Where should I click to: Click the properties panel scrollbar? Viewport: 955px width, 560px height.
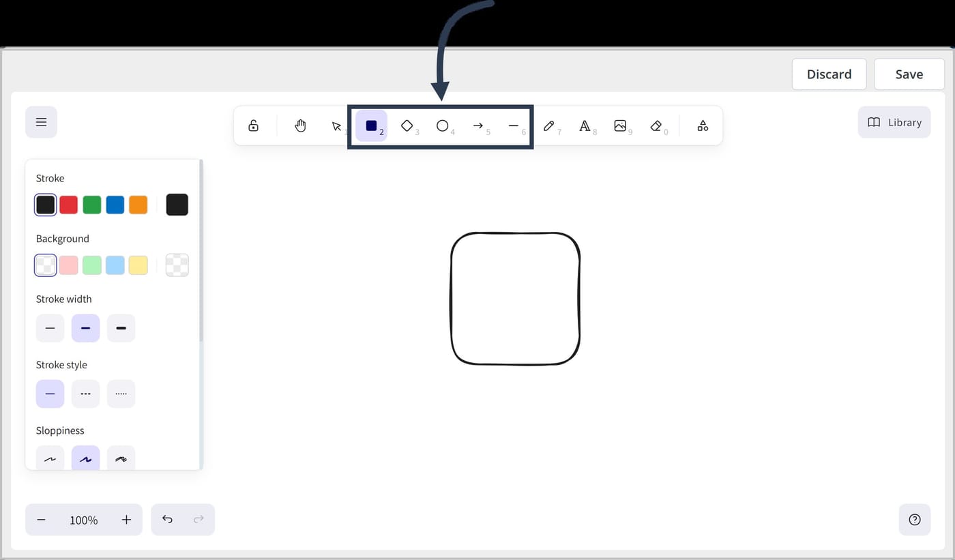[x=201, y=250]
